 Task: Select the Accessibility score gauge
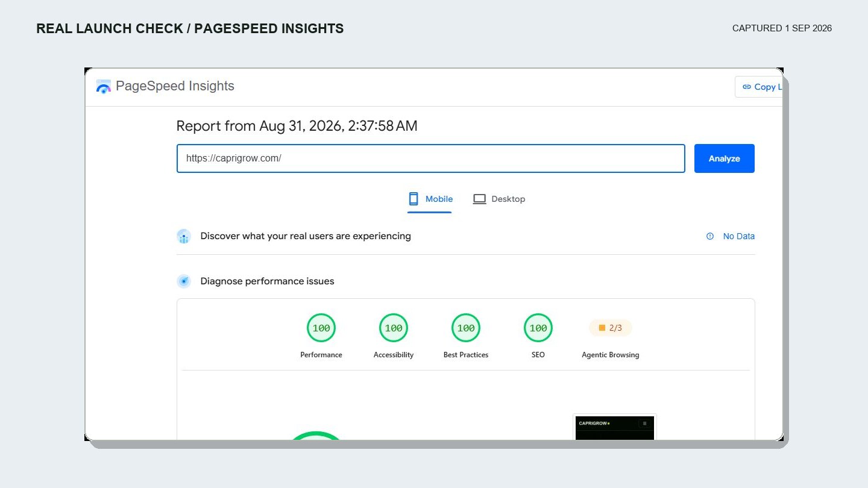(394, 328)
